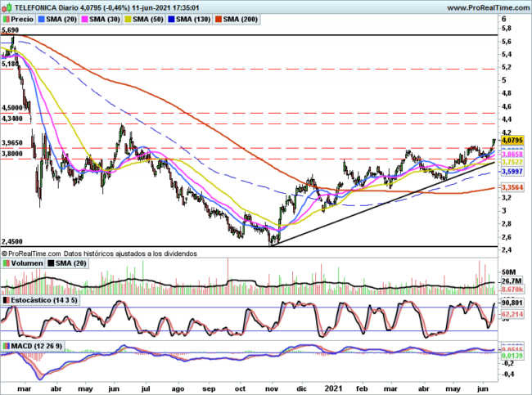Click the black volume SMA (20) swatch
Image resolution: width=532 pixels, height=395 pixels.
click(x=51, y=263)
